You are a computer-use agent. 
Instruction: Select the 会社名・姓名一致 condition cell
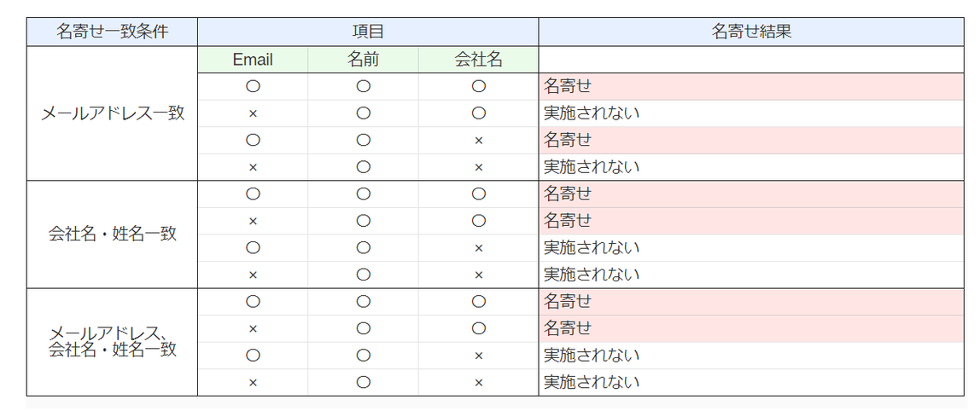112,234
